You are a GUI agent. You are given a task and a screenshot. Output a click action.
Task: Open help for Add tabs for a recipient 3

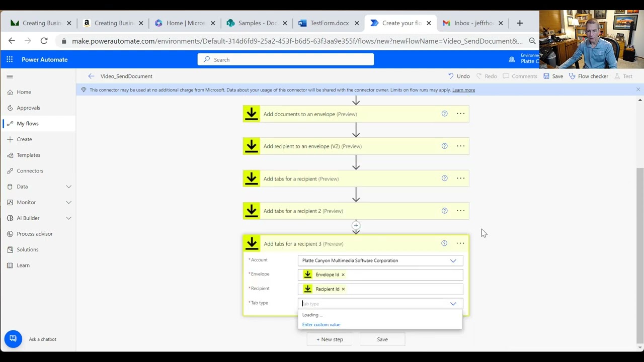pos(444,243)
